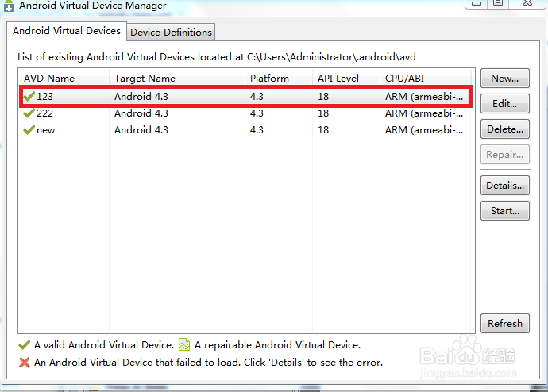Image resolution: width=548 pixels, height=392 pixels.
Task: Click ARM (armeabi-... cell in row 222
Action: click(x=424, y=113)
